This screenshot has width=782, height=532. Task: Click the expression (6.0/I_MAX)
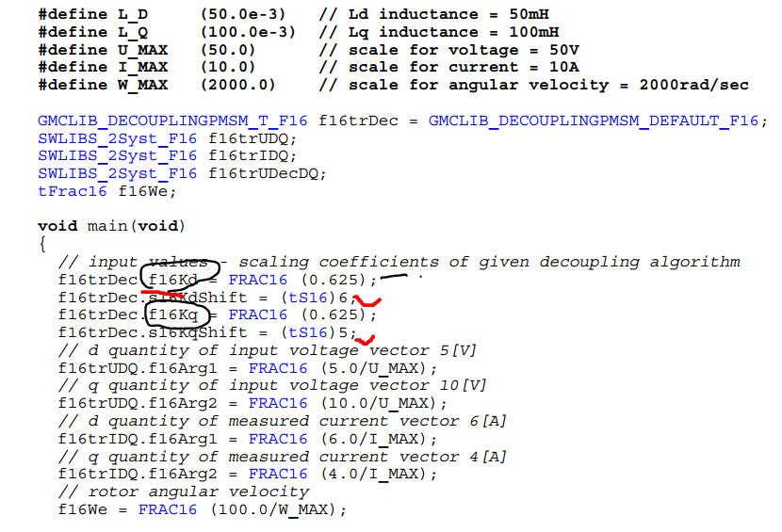(x=373, y=440)
